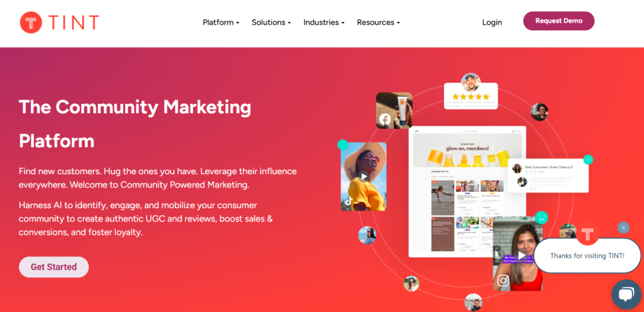This screenshot has height=312, width=644.
Task: Open the glow on members dashboard thumbnail
Action: click(467, 191)
